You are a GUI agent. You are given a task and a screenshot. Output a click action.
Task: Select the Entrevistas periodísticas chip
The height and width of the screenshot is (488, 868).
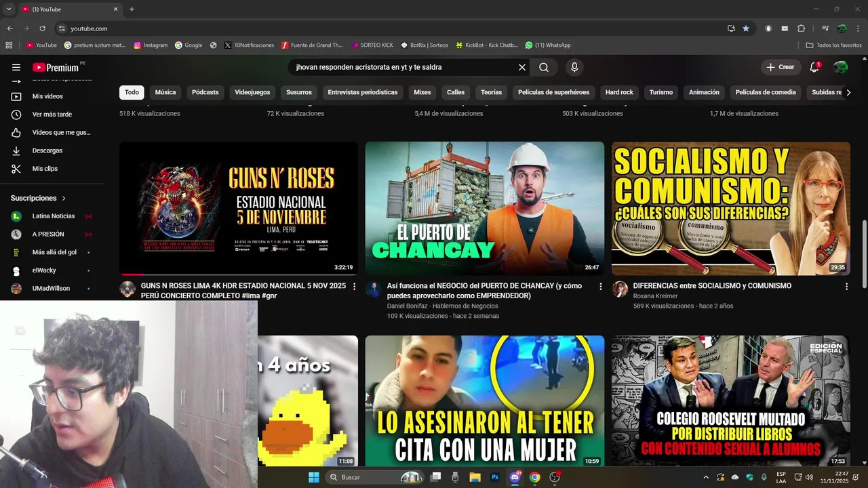tap(363, 92)
